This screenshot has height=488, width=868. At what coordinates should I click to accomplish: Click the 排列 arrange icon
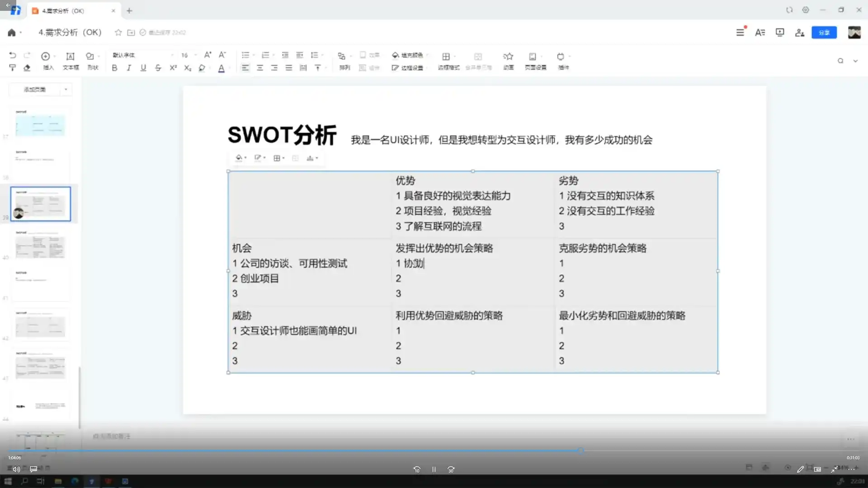click(x=344, y=61)
